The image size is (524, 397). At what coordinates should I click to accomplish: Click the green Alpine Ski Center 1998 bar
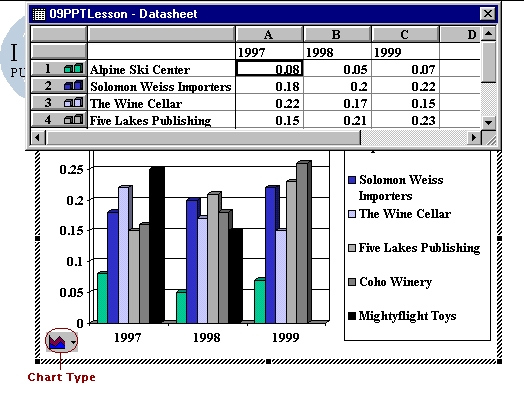[x=181, y=307]
